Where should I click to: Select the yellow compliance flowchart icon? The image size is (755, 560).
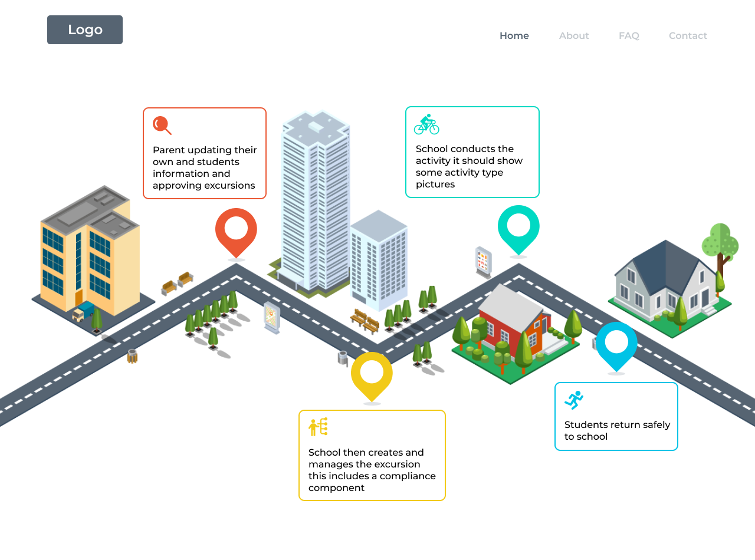coord(317,426)
